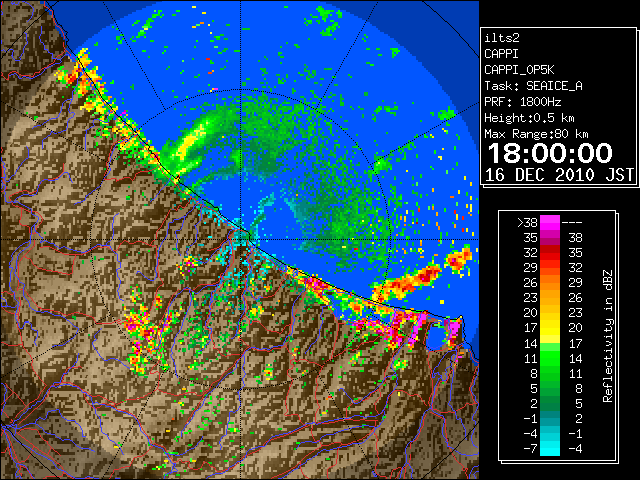Click the '>38' legend label
Viewport: 640px width, 480px height.
tap(527, 223)
